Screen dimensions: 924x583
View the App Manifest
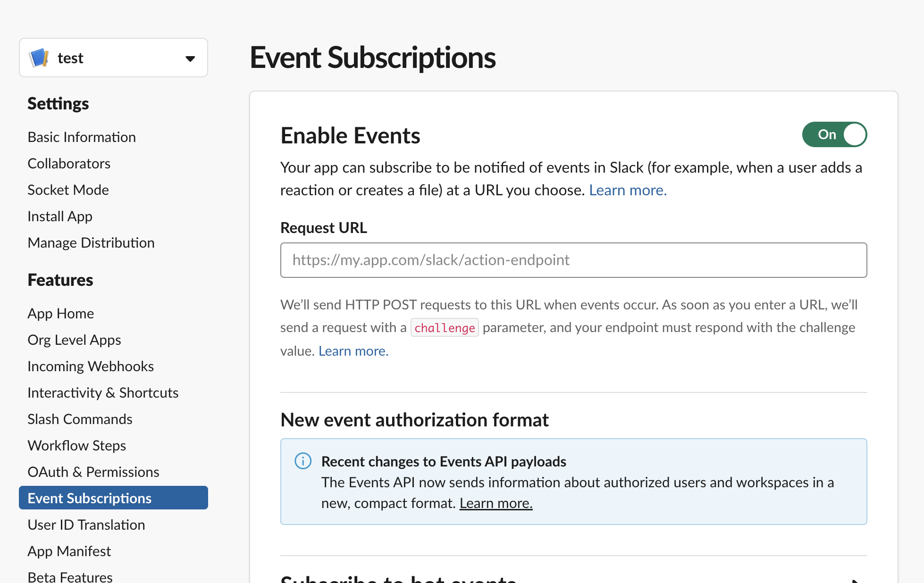click(x=69, y=551)
